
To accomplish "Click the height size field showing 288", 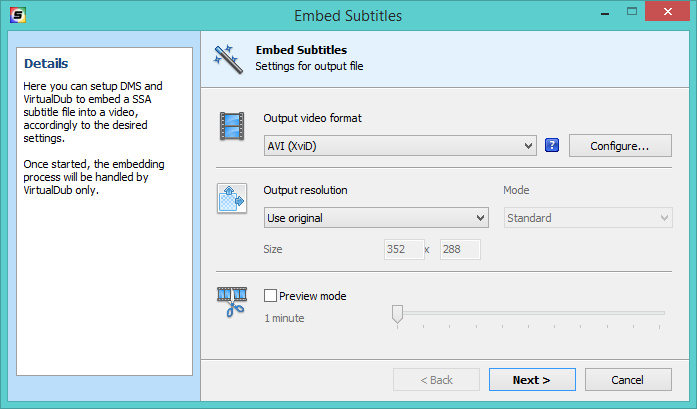I will click(459, 249).
